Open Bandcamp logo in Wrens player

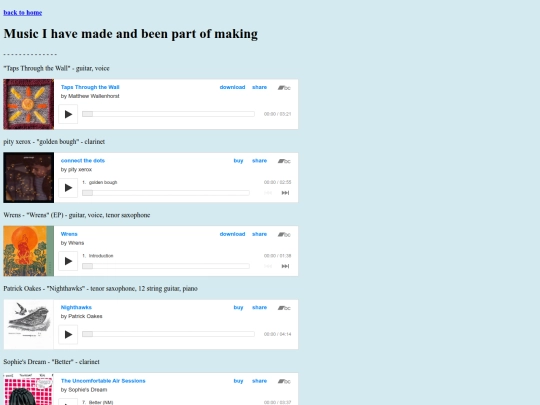[x=284, y=234]
